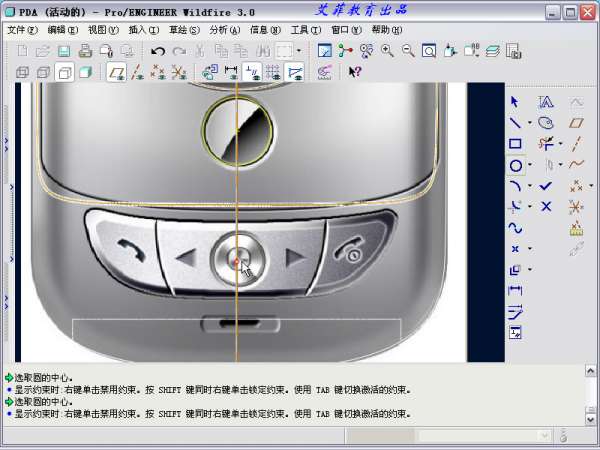Expand the Fillet tool flyout arrow
This screenshot has width=600, height=450.
pos(530,207)
